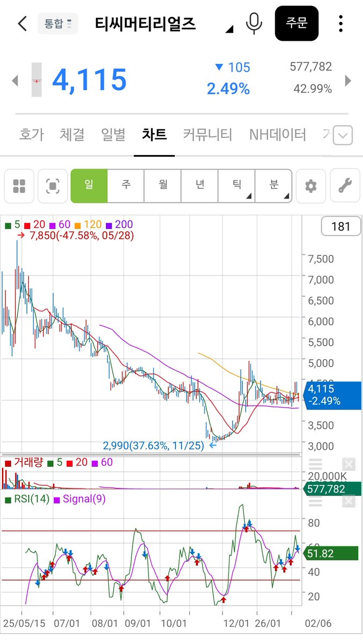The width and height of the screenshot is (363, 644).
Task: Tap current price 4,115
Action: click(x=89, y=80)
